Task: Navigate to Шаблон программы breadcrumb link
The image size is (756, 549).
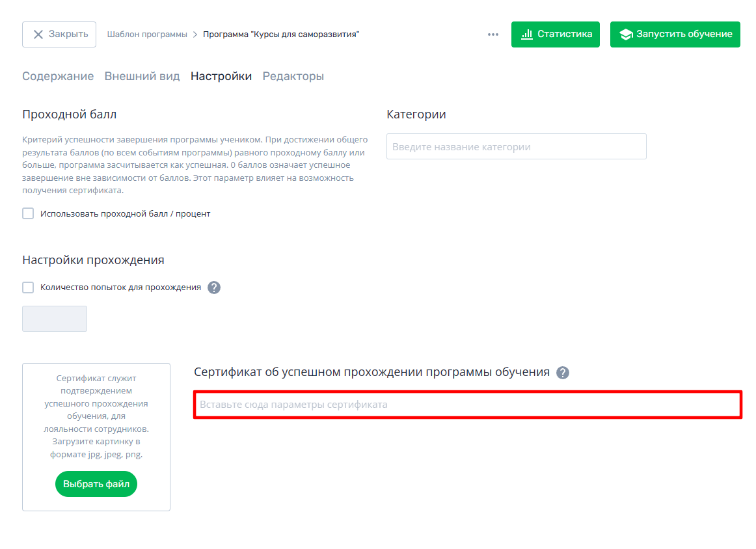Action: (147, 34)
